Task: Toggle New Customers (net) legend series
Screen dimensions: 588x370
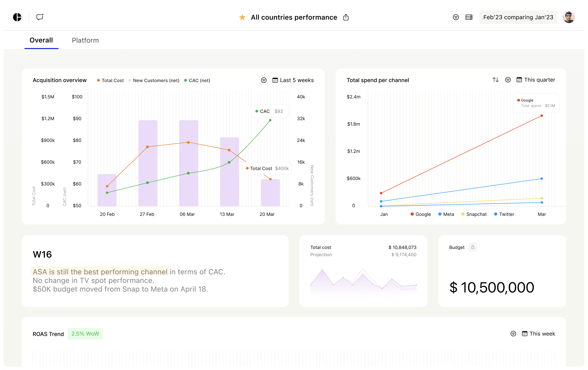Action: [154, 80]
